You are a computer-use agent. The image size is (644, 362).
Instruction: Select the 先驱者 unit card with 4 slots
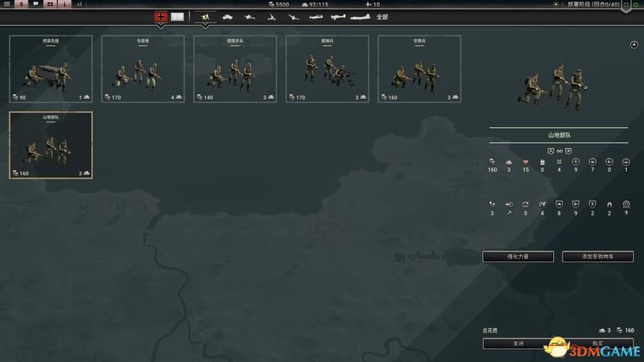(143, 69)
